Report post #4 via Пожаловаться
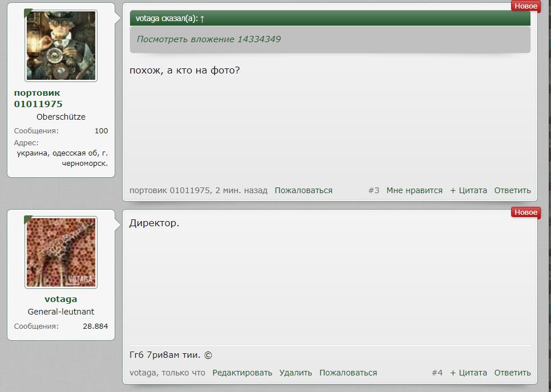The height and width of the screenshot is (392, 551). tap(349, 373)
